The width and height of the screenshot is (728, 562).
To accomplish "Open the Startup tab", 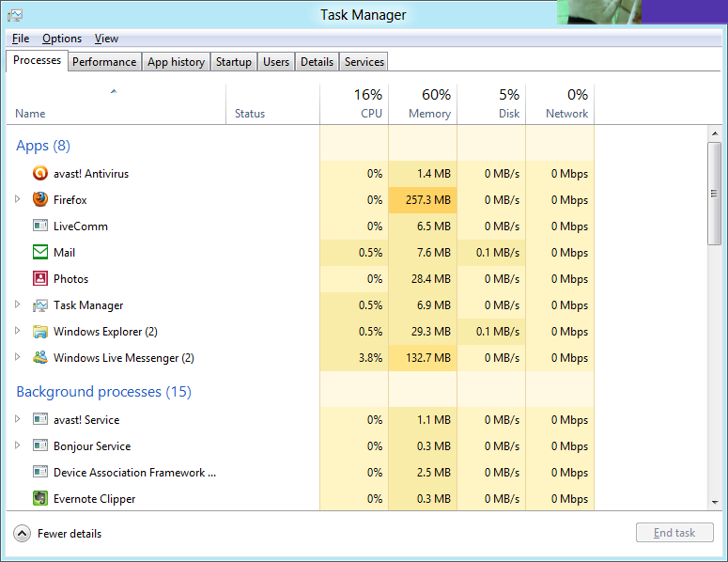I will 233,62.
